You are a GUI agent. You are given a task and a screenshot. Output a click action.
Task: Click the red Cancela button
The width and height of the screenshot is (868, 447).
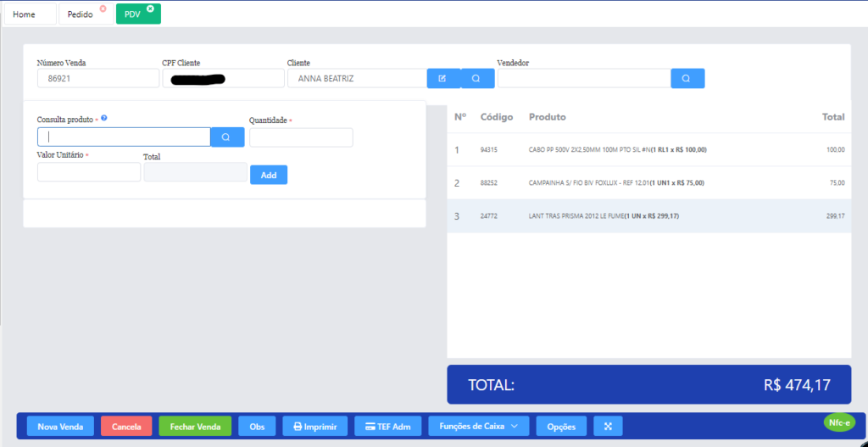click(126, 427)
